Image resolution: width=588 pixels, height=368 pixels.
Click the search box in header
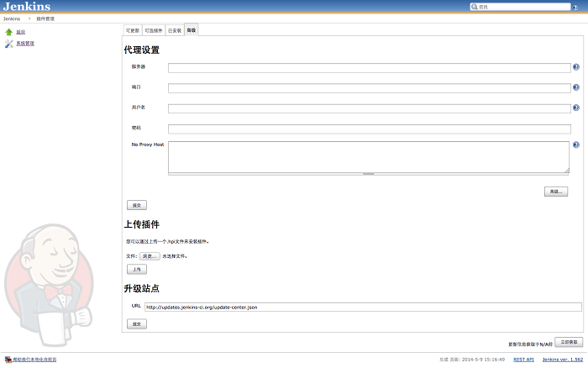520,7
